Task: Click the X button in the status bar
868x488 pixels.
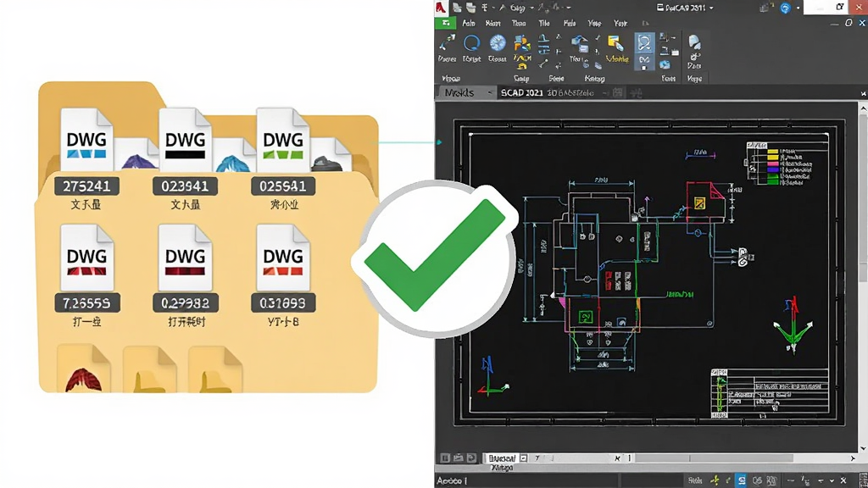Action: (x=843, y=480)
